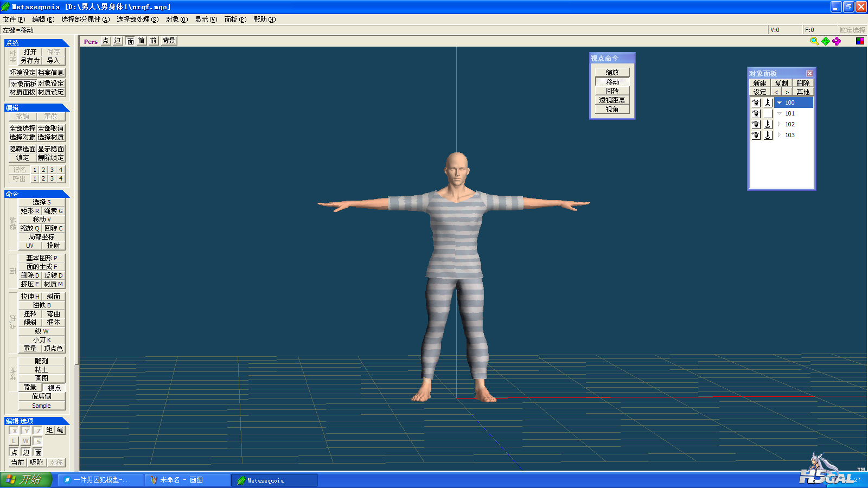Click the < move-up button in object panel
The image size is (868, 488).
coord(776,92)
